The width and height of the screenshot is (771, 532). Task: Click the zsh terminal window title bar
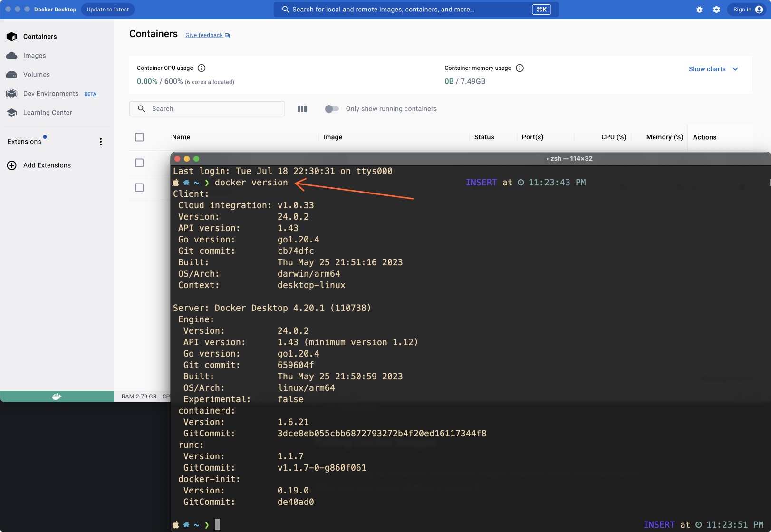471,159
